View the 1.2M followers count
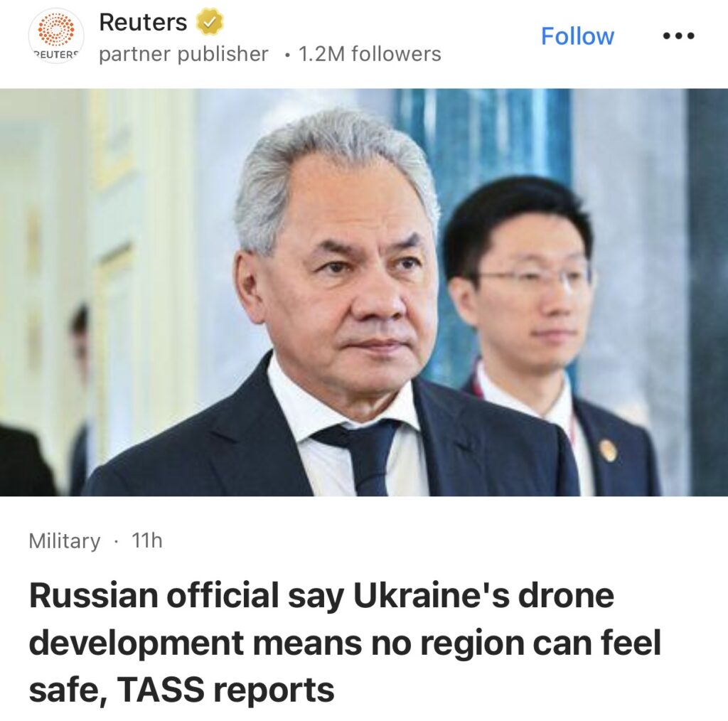 click(x=370, y=54)
